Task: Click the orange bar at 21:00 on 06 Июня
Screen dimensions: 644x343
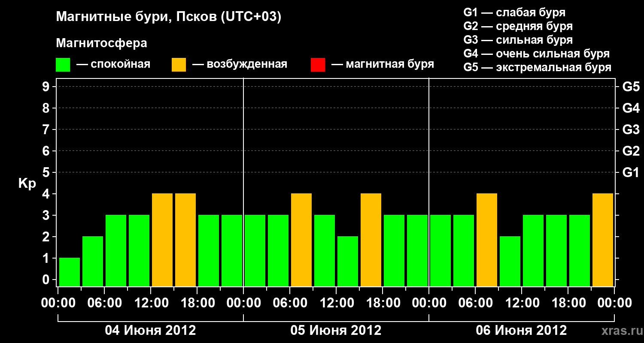Action: (x=603, y=240)
